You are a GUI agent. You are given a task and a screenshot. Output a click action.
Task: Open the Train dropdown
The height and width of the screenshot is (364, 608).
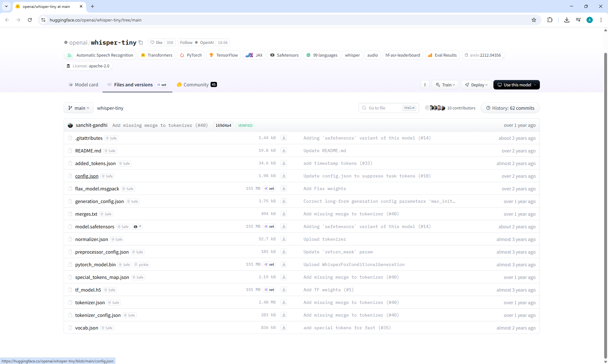[445, 85]
